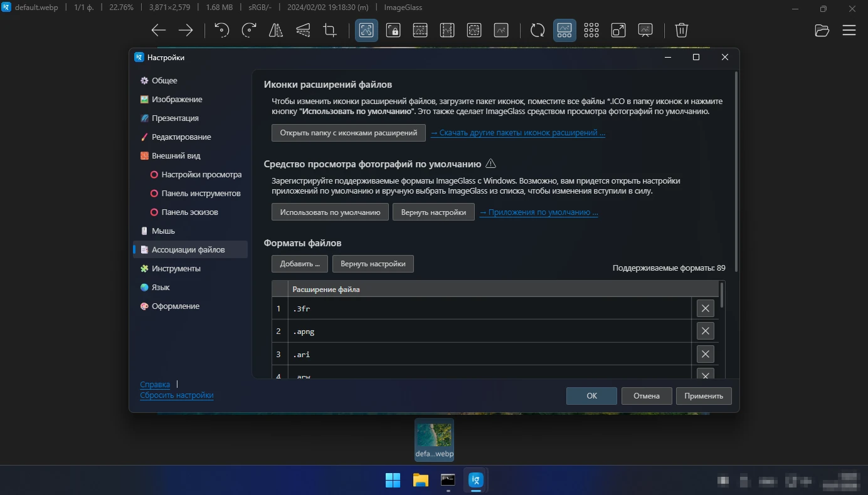Click Сбросить настройки link
This screenshot has width=868, height=495.
click(x=177, y=395)
